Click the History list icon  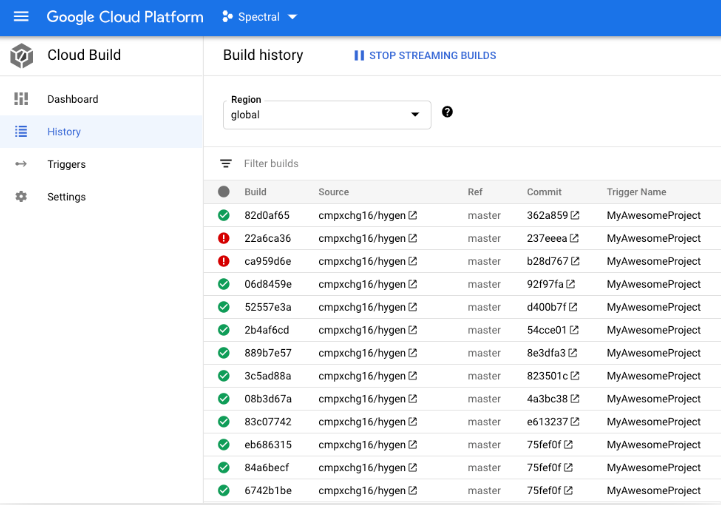click(x=21, y=132)
